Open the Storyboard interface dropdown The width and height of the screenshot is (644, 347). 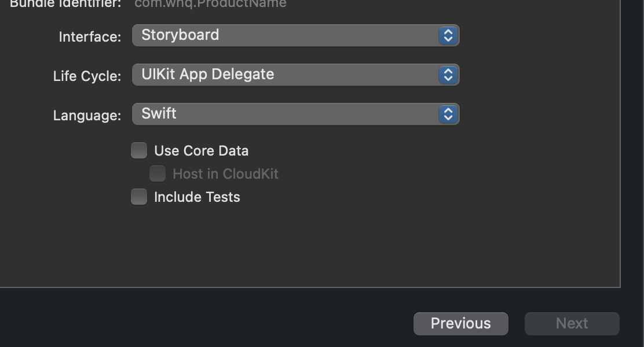point(285,36)
